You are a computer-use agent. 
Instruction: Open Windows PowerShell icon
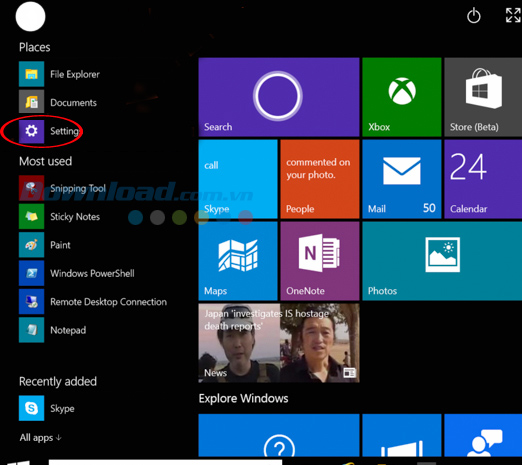(x=31, y=273)
